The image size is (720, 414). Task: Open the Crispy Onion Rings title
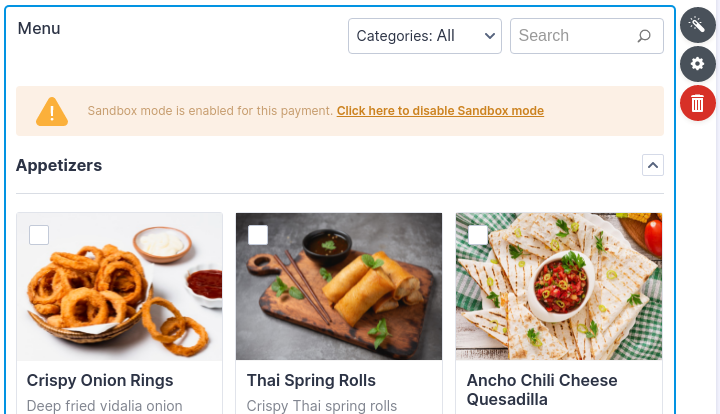(x=100, y=380)
